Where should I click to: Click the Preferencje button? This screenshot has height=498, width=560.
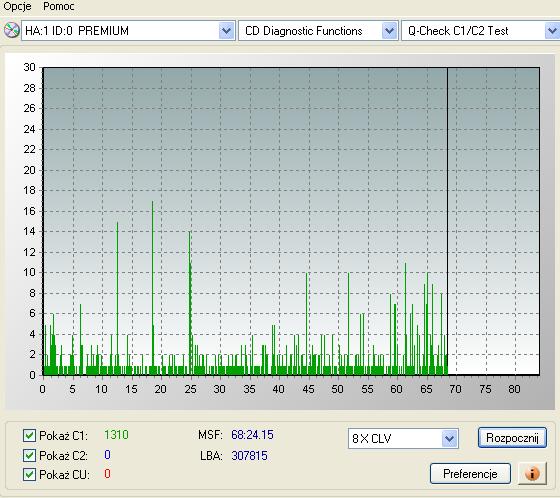(470, 474)
